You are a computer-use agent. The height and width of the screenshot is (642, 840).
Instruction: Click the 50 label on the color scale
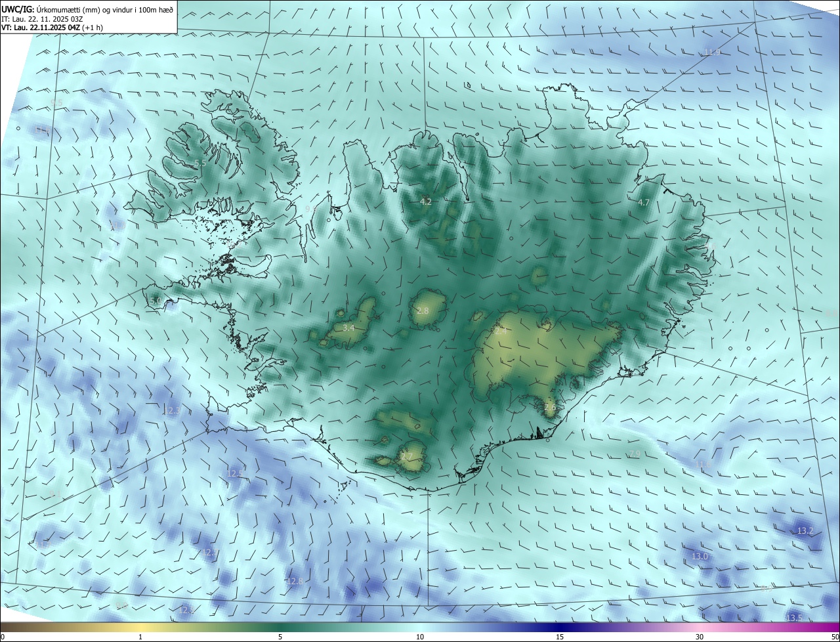coord(835,637)
